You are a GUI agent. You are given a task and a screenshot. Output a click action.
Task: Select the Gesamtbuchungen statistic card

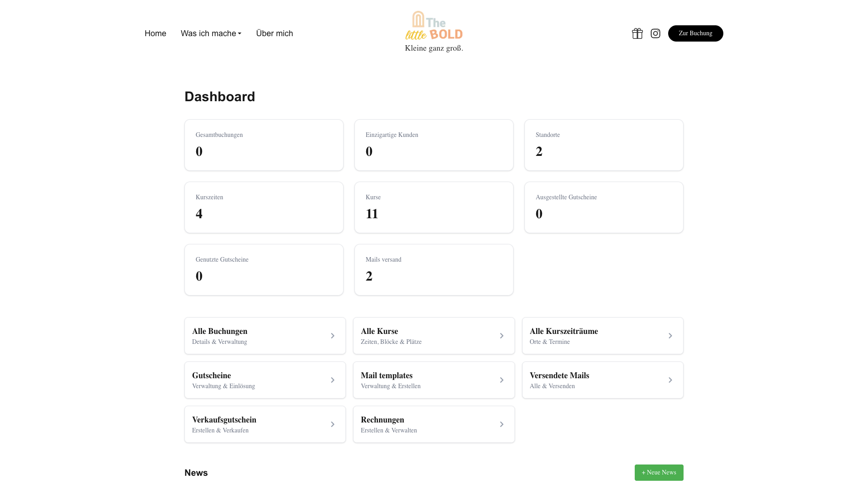click(264, 145)
